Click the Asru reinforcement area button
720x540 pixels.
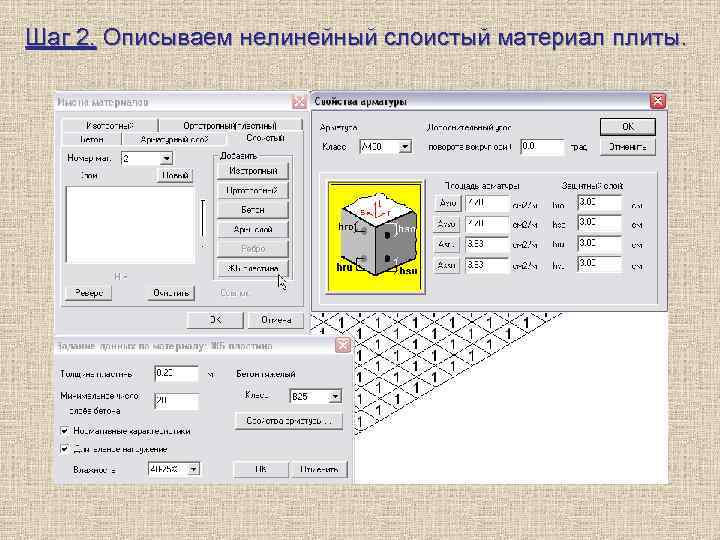point(447,244)
